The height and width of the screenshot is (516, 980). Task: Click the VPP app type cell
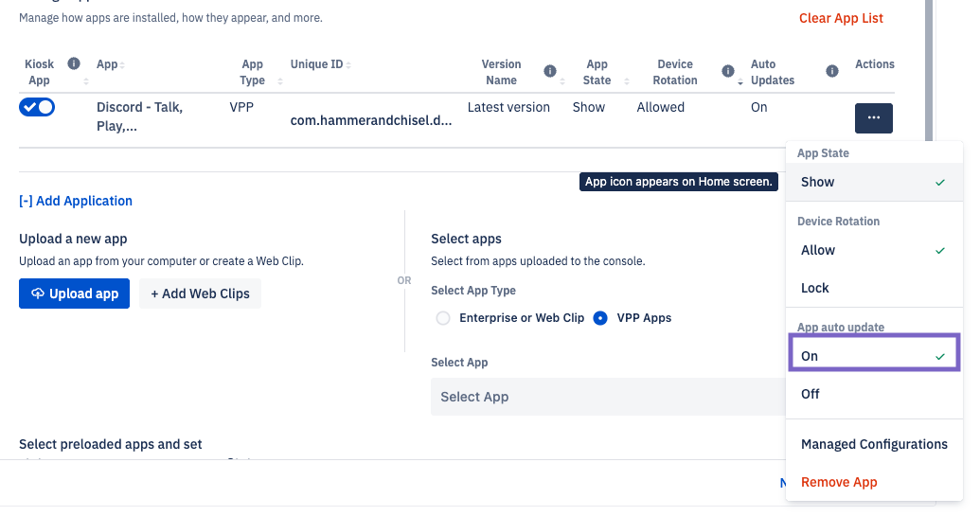coord(241,107)
